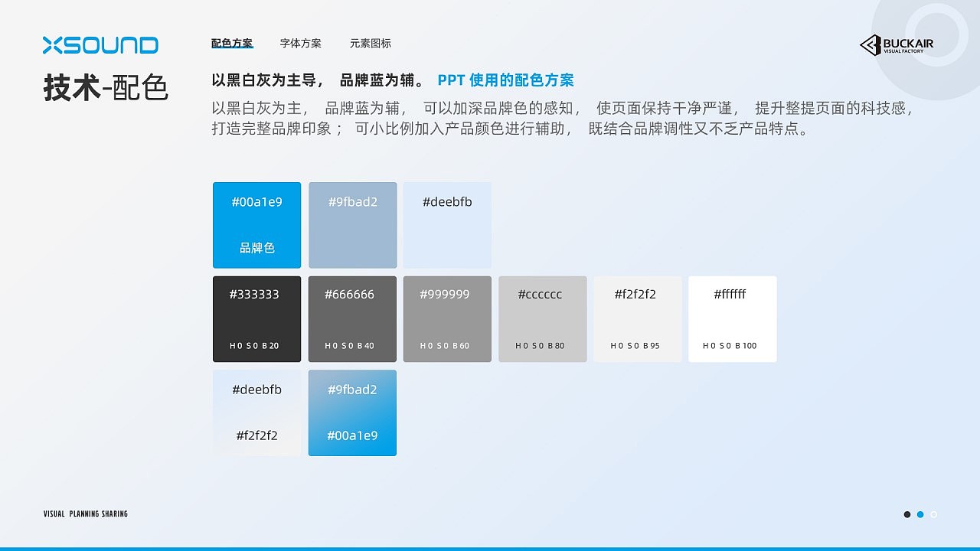The height and width of the screenshot is (551, 980).
Task: Click the first black pagination dot
Action: coord(907,514)
